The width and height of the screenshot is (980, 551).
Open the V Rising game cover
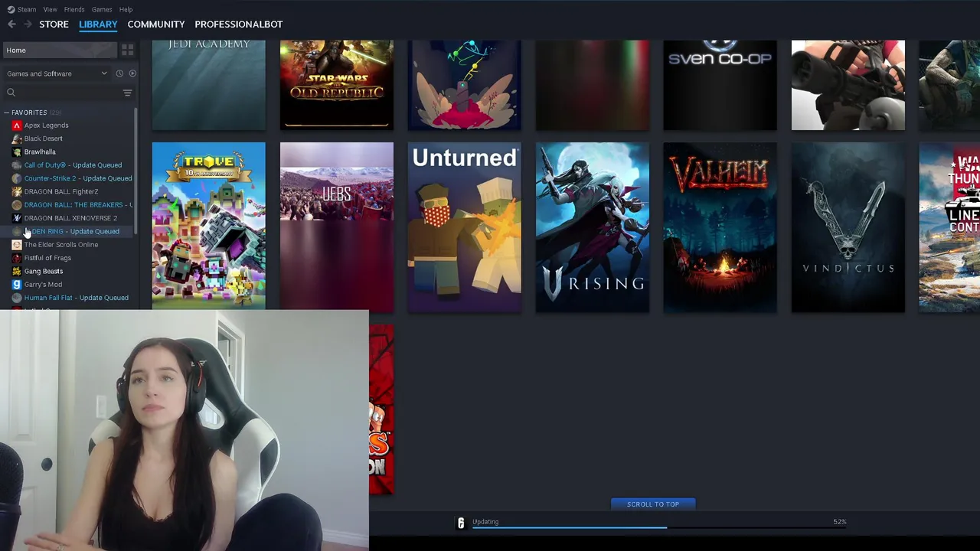point(593,227)
